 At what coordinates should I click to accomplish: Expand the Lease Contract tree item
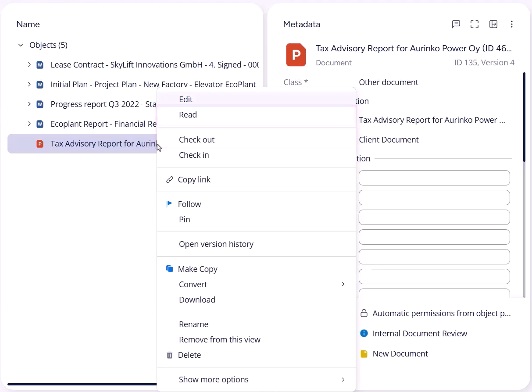[29, 65]
